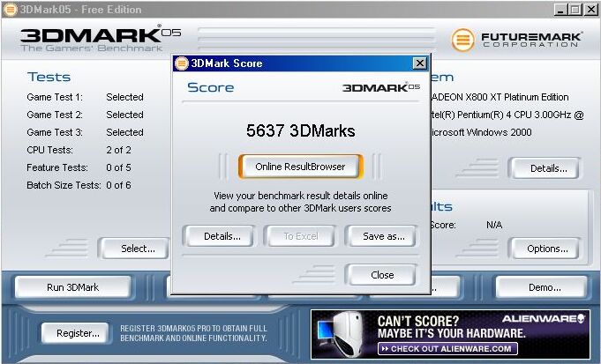Click the Windows 2000 system text
The height and width of the screenshot is (364, 601).
(497, 132)
